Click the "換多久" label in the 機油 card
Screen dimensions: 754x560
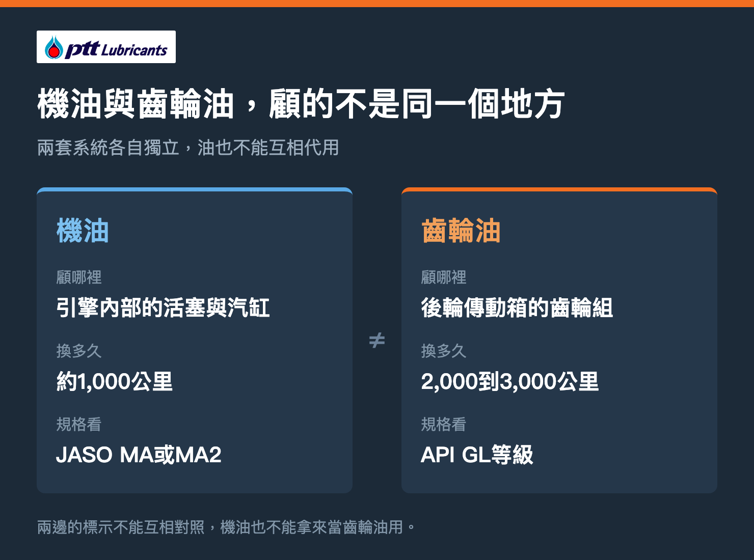point(79,351)
